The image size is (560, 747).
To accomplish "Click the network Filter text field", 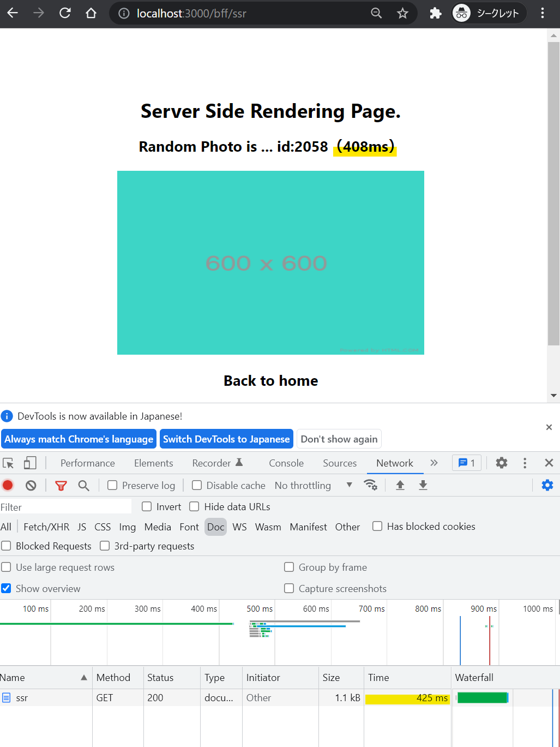I will coord(65,507).
